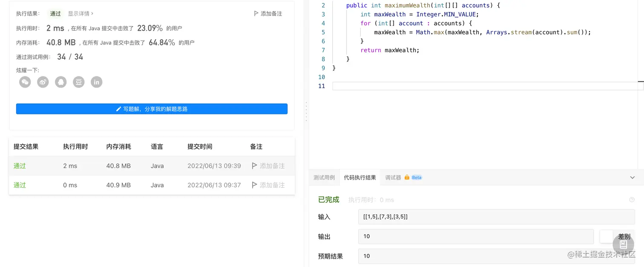Select 代码执行结果 tab
The height and width of the screenshot is (267, 644).
click(360, 177)
